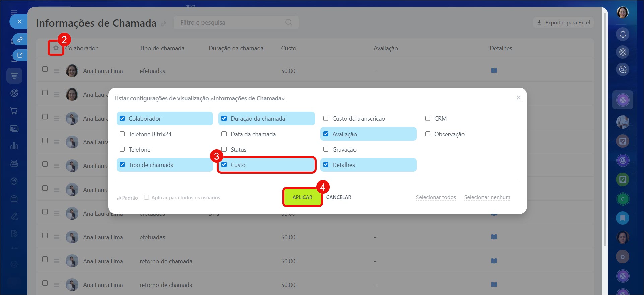Click the Filtro e pesquisa field
Image resolution: width=644 pixels, height=295 pixels.
[231, 22]
